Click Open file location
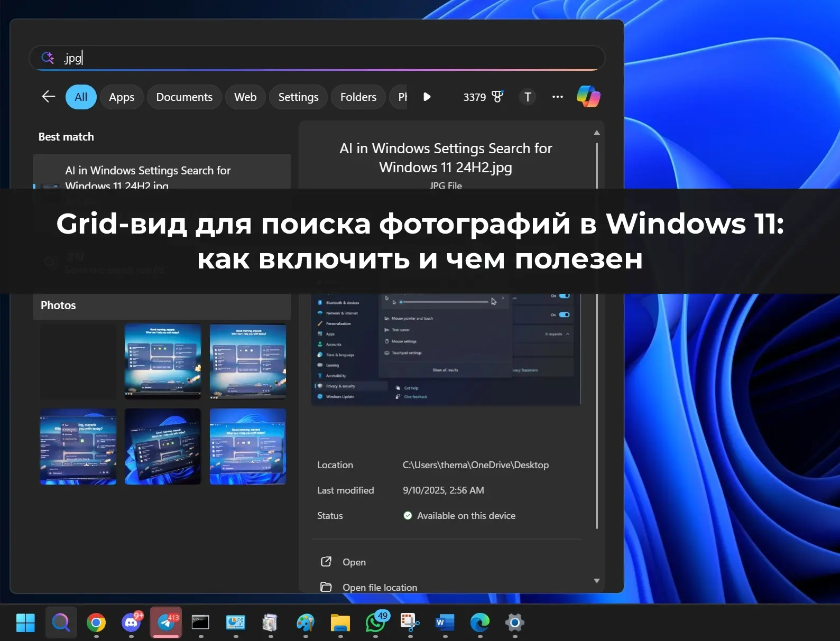Screen dimensions: 840x641 [379, 587]
